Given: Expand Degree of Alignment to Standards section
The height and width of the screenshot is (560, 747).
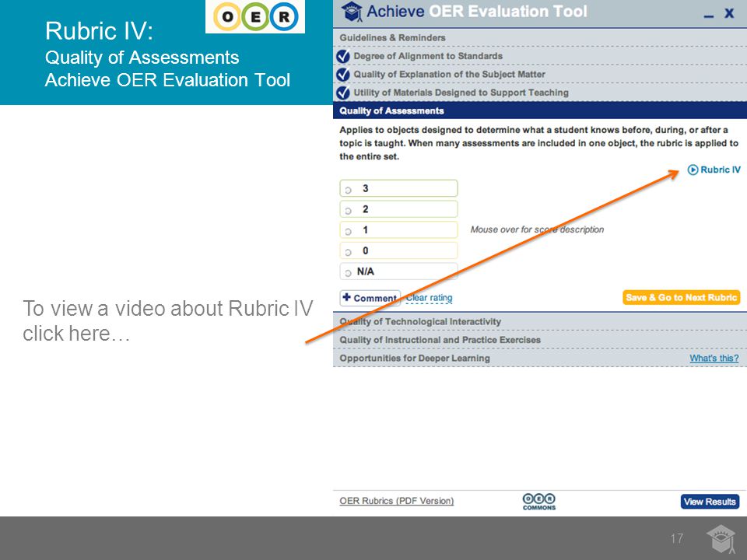Looking at the screenshot, I should point(540,56).
